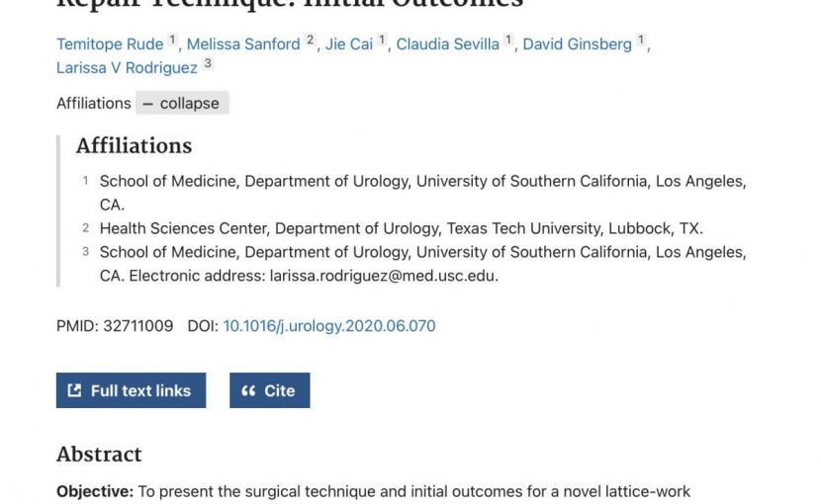The height and width of the screenshot is (504, 821).
Task: Click affiliation superscript 2 after Melissa Sanford
Action: tap(310, 40)
